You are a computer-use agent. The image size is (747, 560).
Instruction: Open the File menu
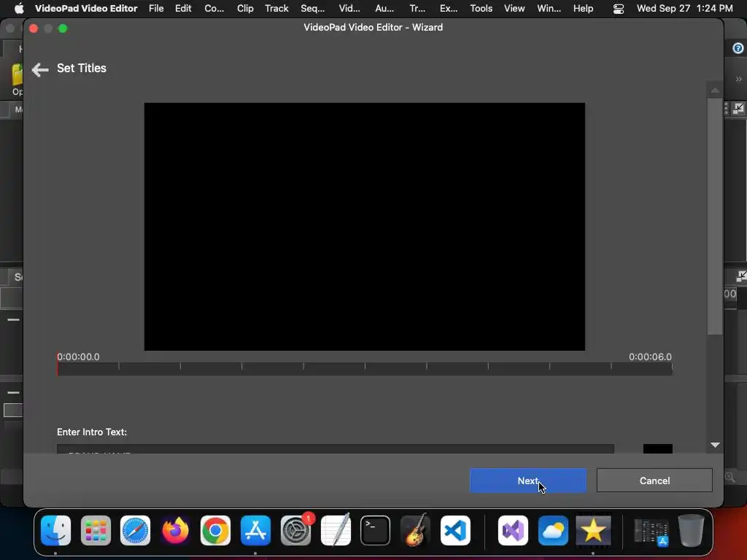pos(156,9)
